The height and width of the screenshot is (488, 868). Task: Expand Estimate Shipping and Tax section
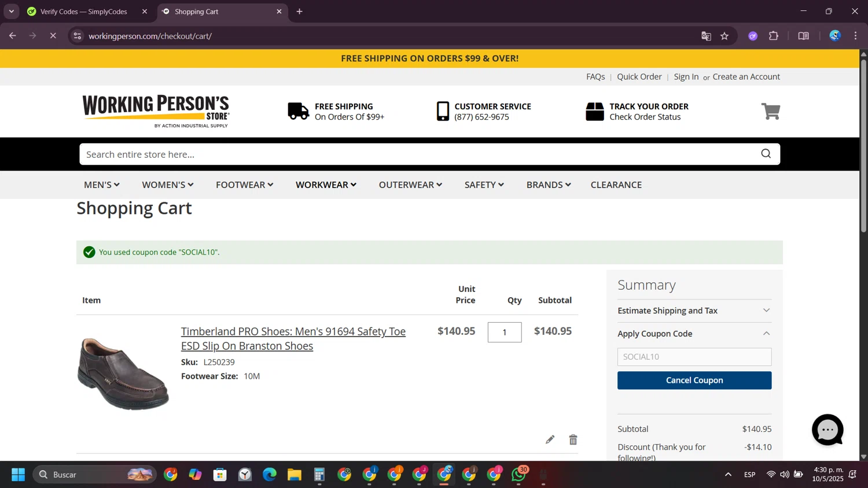(694, 310)
